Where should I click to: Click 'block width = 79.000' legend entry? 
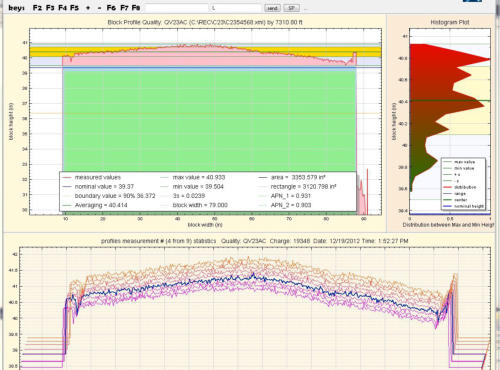click(194, 205)
